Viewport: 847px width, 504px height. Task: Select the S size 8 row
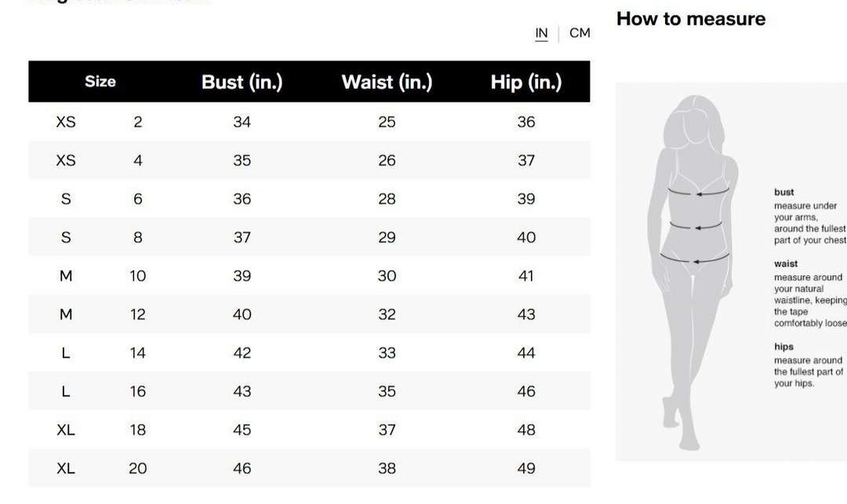point(309,237)
